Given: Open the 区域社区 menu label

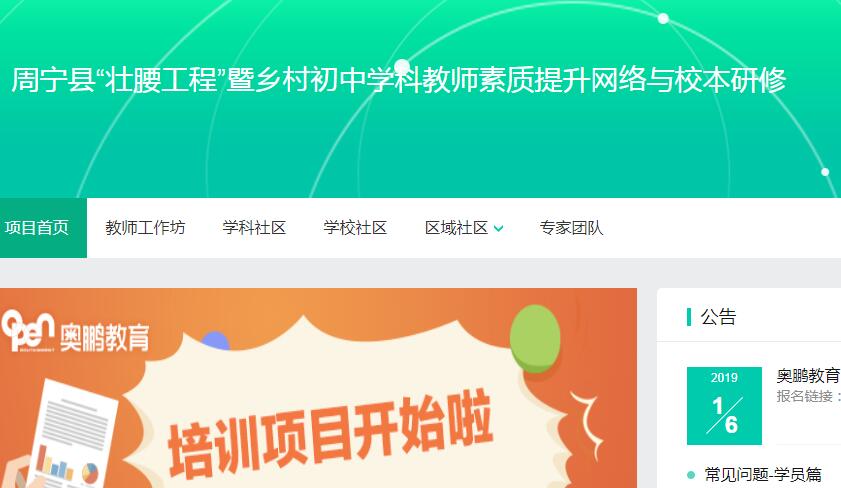Looking at the screenshot, I should [456, 228].
